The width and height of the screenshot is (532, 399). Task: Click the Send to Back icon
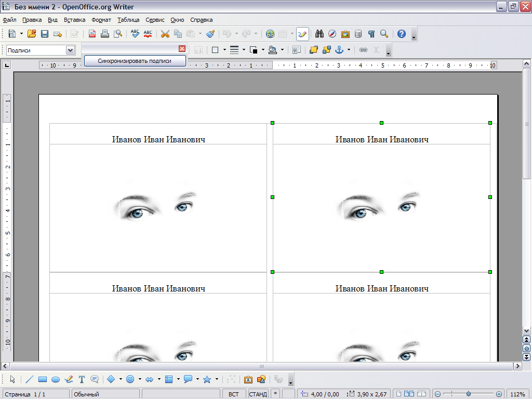coord(326,50)
